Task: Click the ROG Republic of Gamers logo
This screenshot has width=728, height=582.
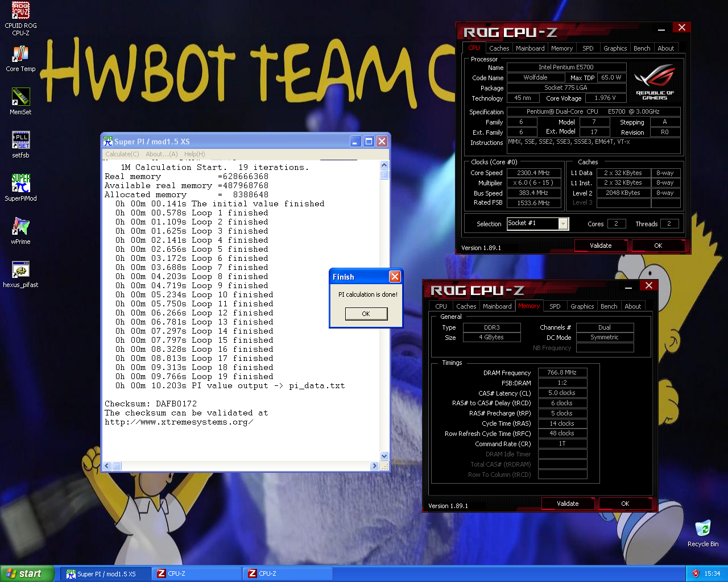Action: (x=655, y=82)
